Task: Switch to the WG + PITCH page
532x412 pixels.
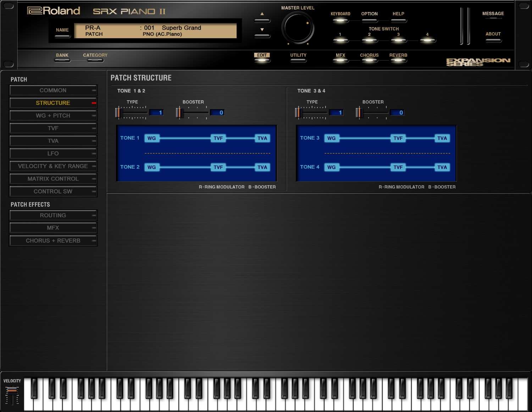Action: coord(53,115)
